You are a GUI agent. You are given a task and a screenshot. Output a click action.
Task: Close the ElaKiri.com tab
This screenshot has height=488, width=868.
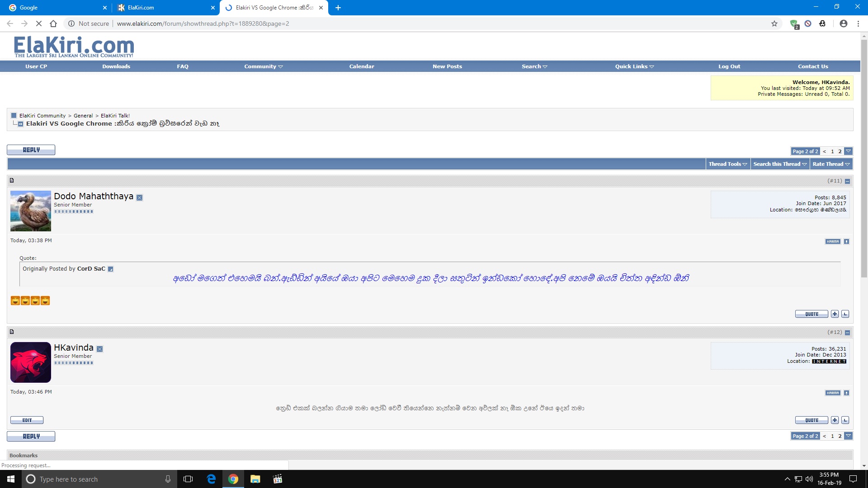coord(213,8)
